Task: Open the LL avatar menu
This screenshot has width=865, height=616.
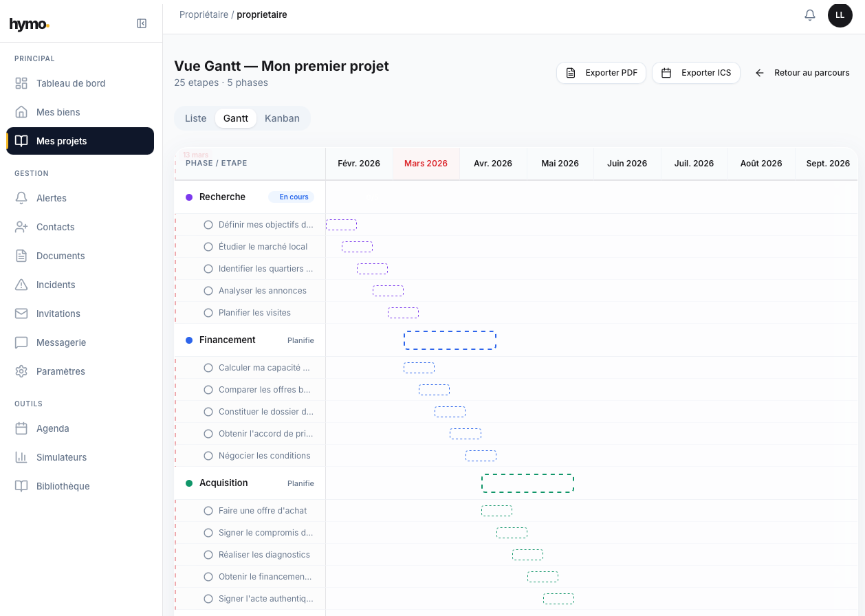Action: (x=840, y=14)
